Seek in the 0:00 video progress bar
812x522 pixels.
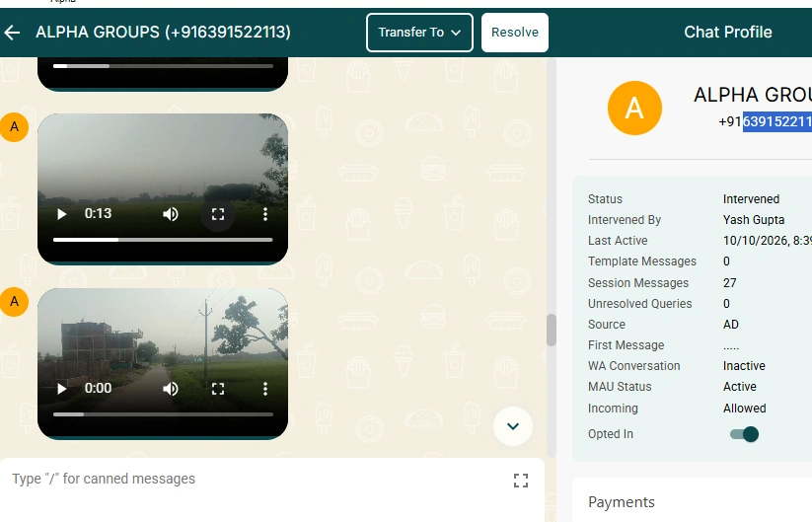click(163, 414)
